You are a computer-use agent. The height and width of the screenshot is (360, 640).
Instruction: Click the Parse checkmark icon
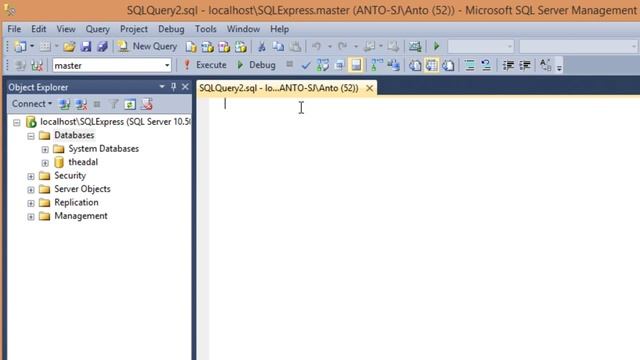pyautogui.click(x=306, y=65)
